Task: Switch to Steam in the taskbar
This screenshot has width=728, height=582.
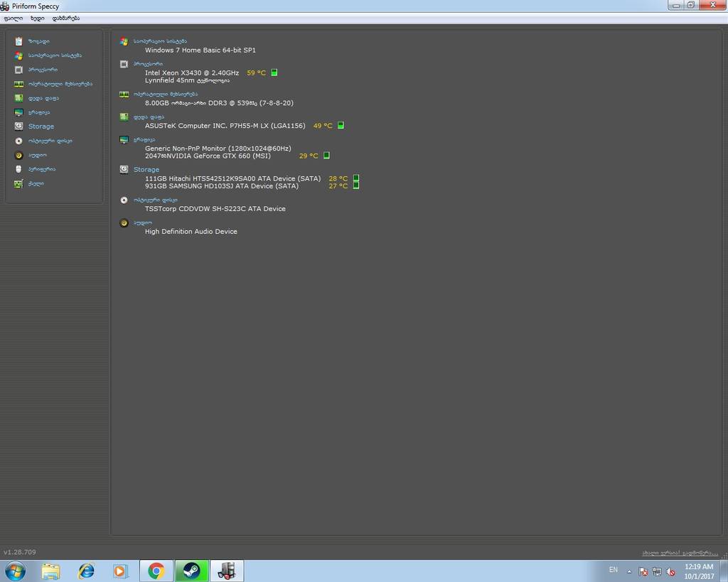Action: coord(191,571)
